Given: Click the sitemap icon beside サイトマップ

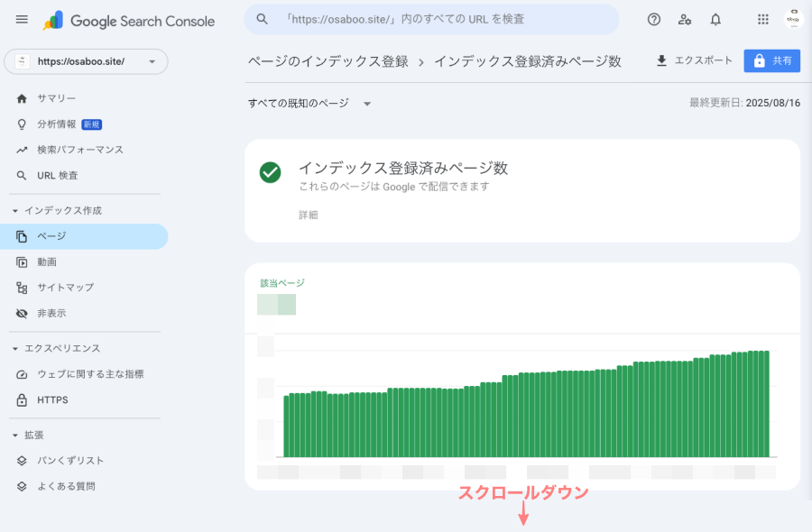Looking at the screenshot, I should 22,288.
